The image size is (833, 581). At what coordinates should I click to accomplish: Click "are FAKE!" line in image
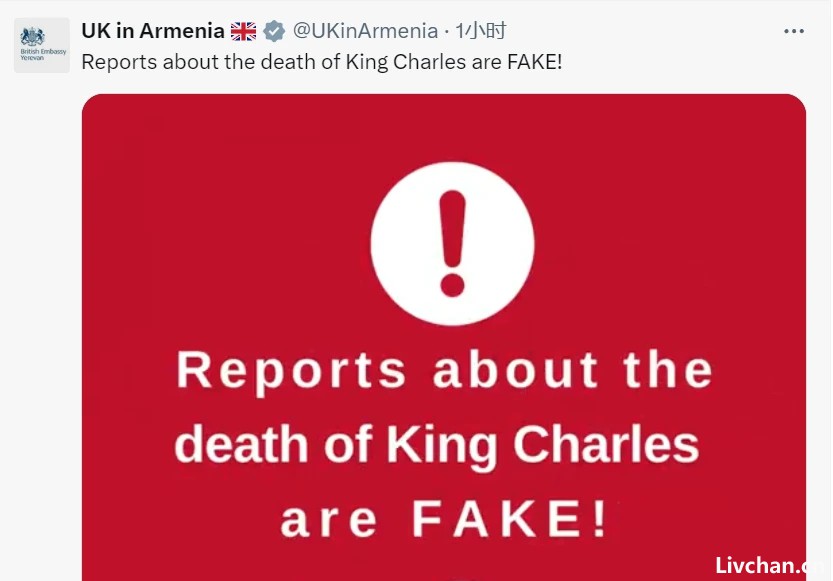pyautogui.click(x=444, y=519)
